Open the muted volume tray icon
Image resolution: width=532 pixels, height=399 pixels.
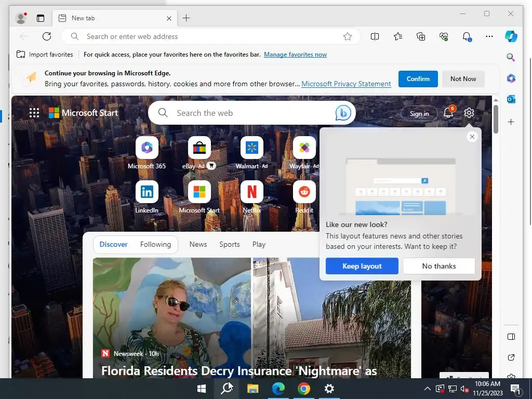coord(464,389)
